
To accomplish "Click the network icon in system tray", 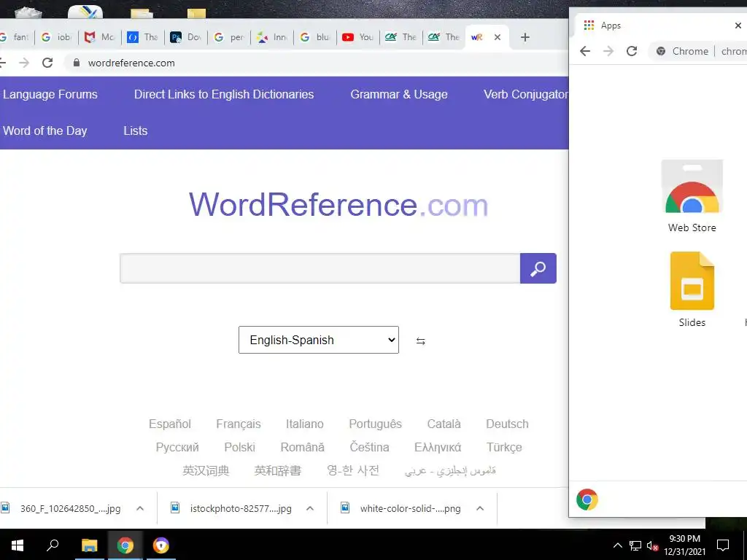I will click(635, 545).
